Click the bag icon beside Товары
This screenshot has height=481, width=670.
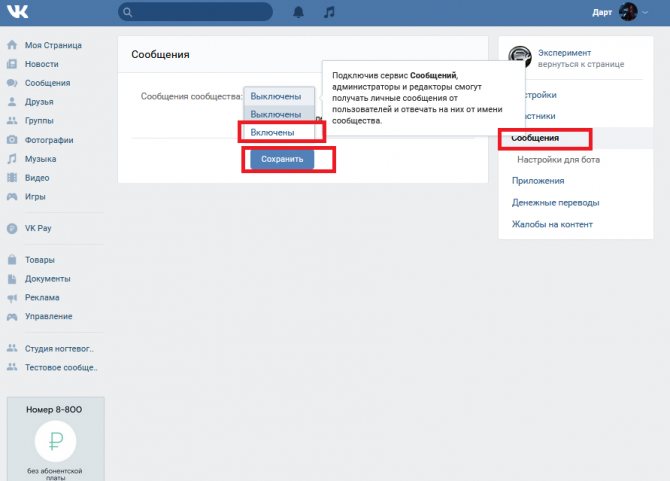click(12, 260)
